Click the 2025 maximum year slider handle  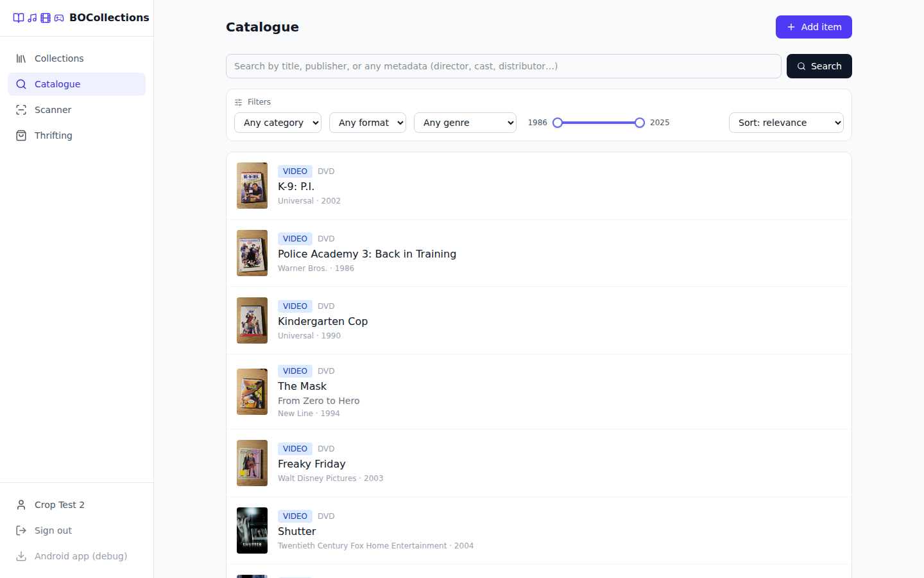(x=640, y=123)
